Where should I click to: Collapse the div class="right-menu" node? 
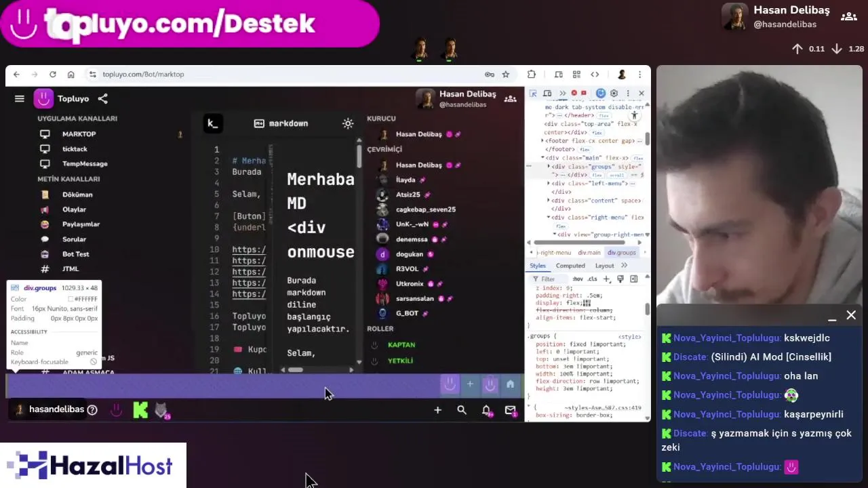(x=549, y=218)
